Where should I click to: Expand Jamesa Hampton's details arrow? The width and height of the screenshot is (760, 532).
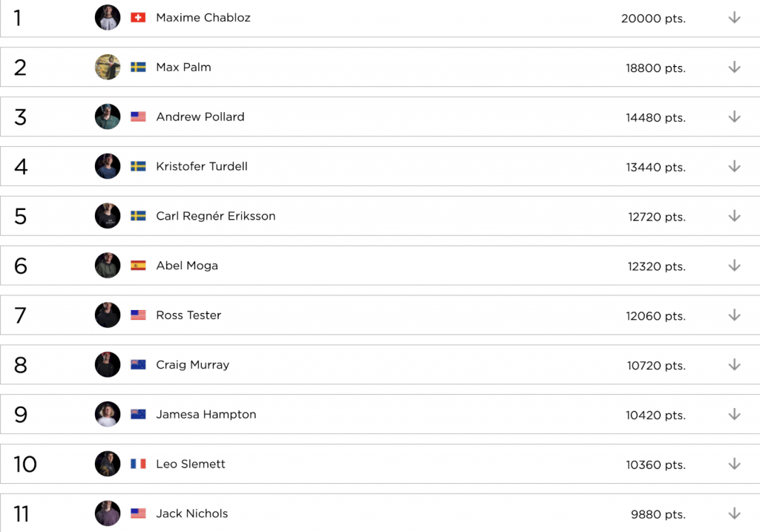(734, 415)
